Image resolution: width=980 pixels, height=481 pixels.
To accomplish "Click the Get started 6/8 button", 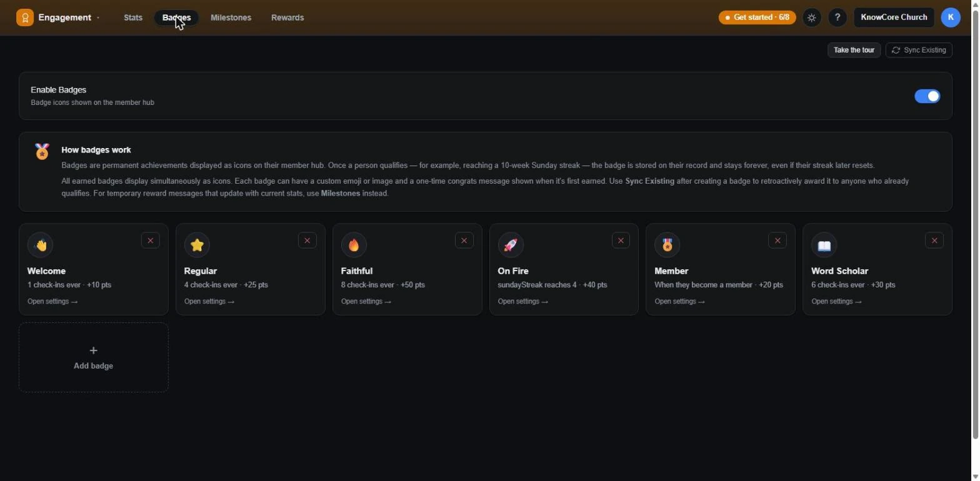I will (x=757, y=17).
